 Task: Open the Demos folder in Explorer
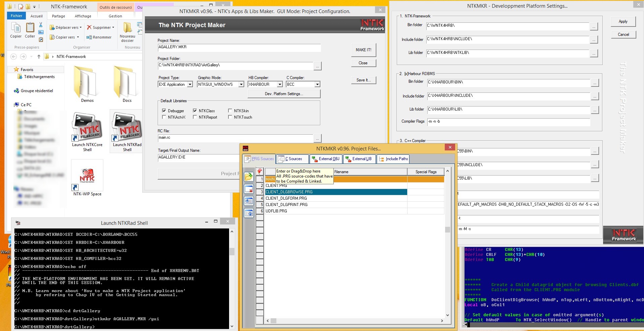[87, 84]
